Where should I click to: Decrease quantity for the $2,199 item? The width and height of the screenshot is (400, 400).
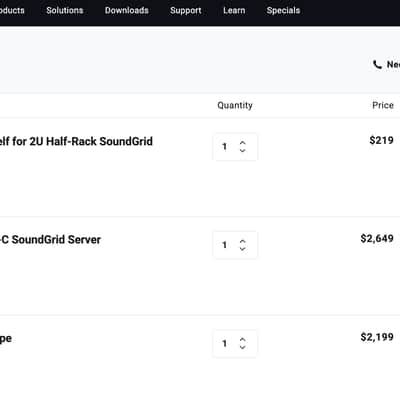(243, 347)
